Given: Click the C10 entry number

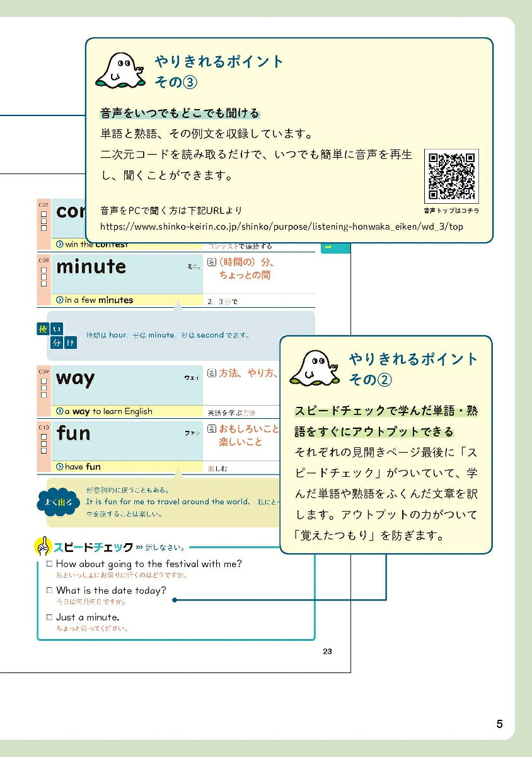Looking at the screenshot, I should 43,427.
